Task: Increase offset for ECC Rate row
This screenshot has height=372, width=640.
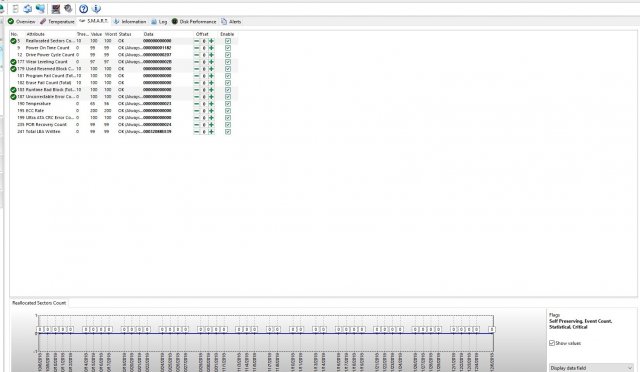Action: point(211,111)
